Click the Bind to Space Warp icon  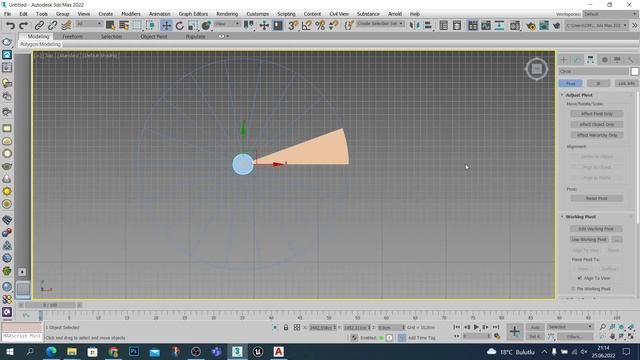pyautogui.click(x=66, y=26)
